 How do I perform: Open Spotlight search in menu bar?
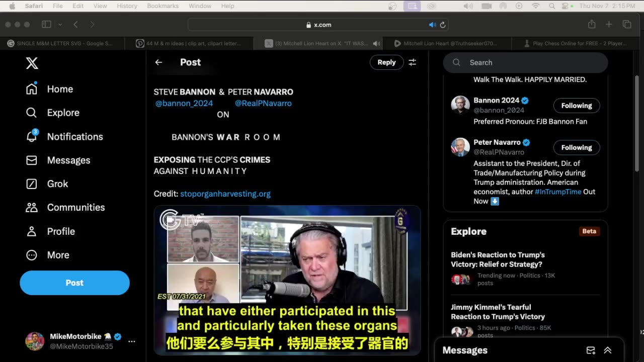tap(552, 6)
